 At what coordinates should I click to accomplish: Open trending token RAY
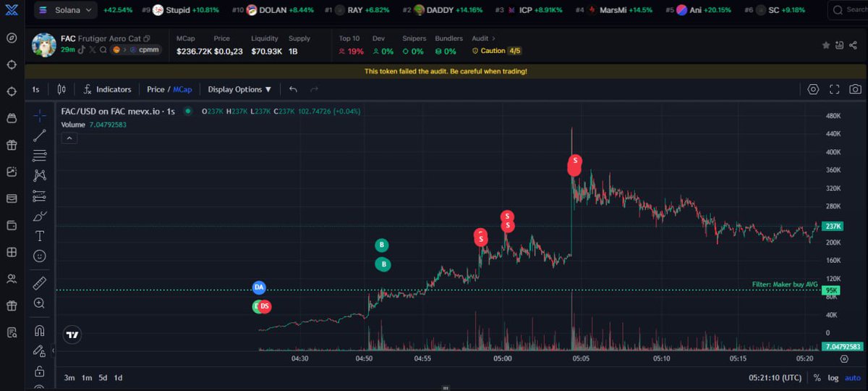pos(357,10)
